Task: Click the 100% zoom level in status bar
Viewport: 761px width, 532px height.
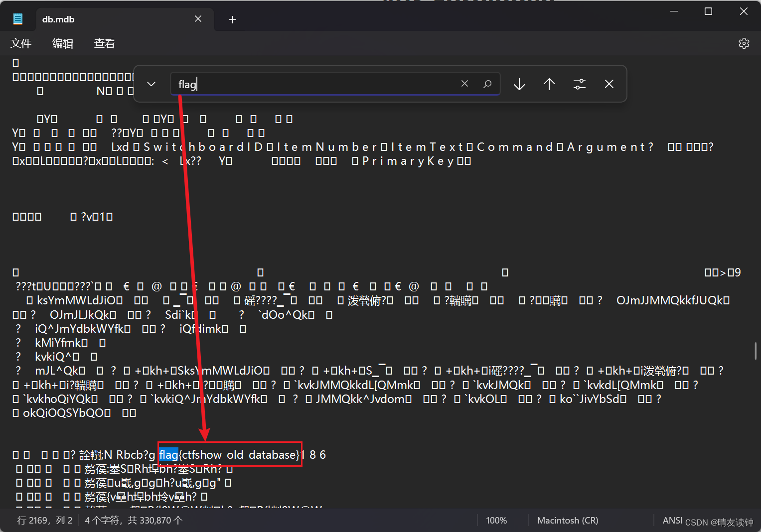Action: tap(496, 521)
